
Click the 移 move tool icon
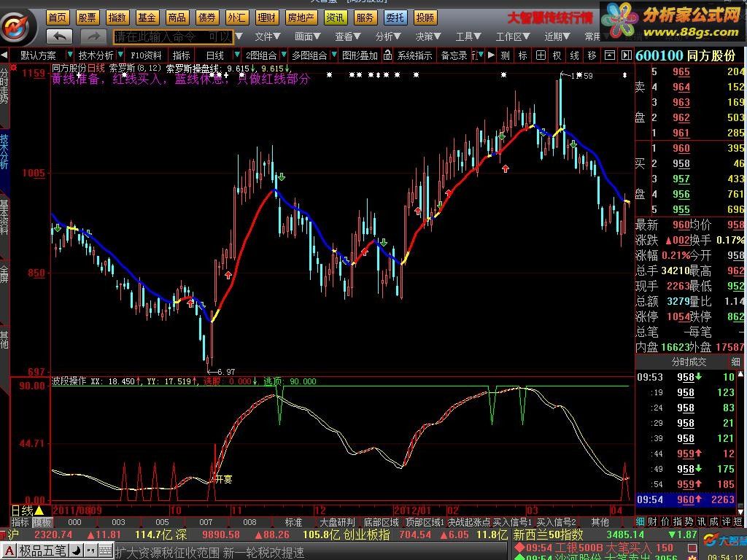[x=592, y=55]
